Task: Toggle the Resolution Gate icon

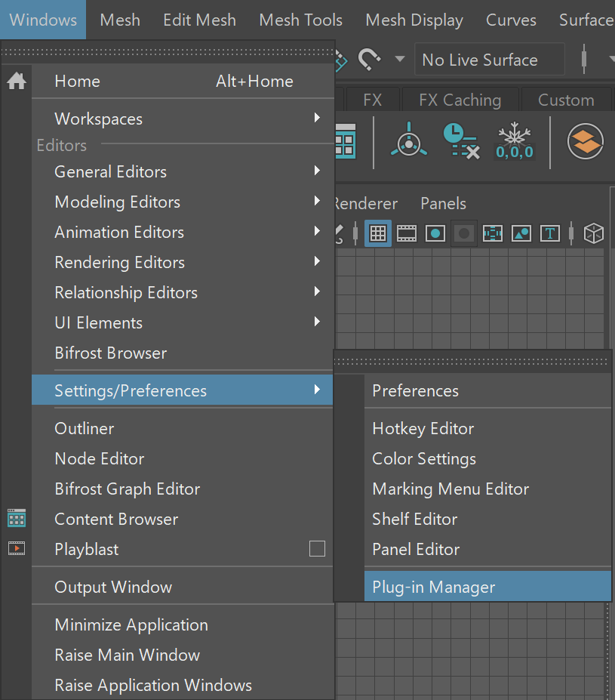Action: [x=435, y=233]
